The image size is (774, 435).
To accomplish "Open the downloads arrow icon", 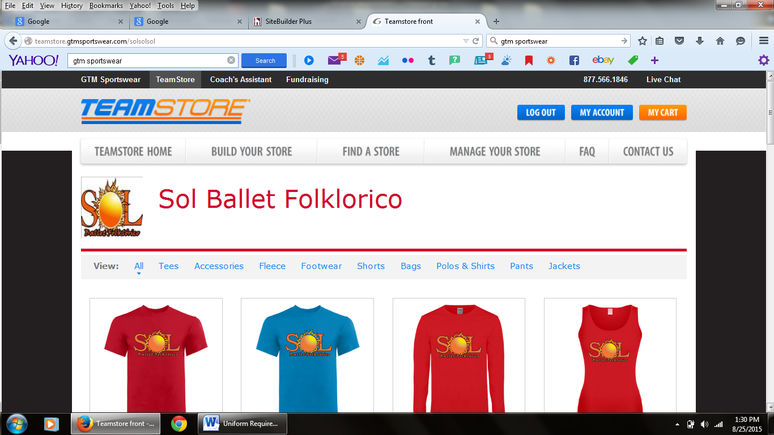I will click(699, 41).
